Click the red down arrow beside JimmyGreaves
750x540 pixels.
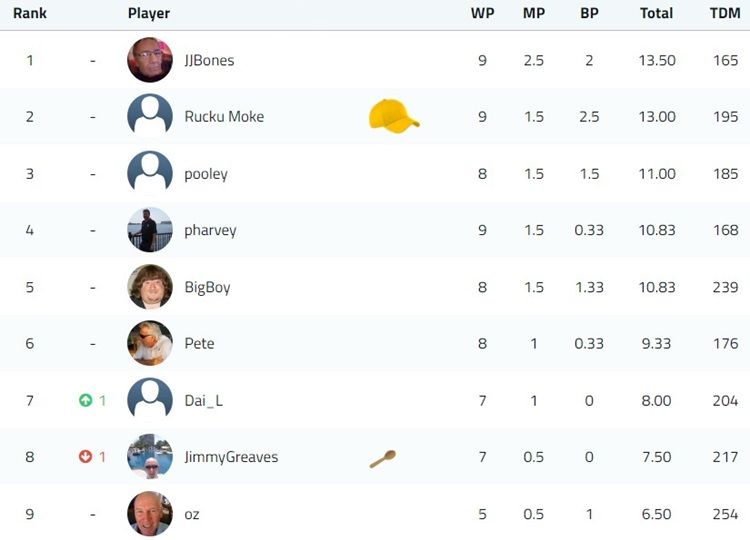(86, 457)
